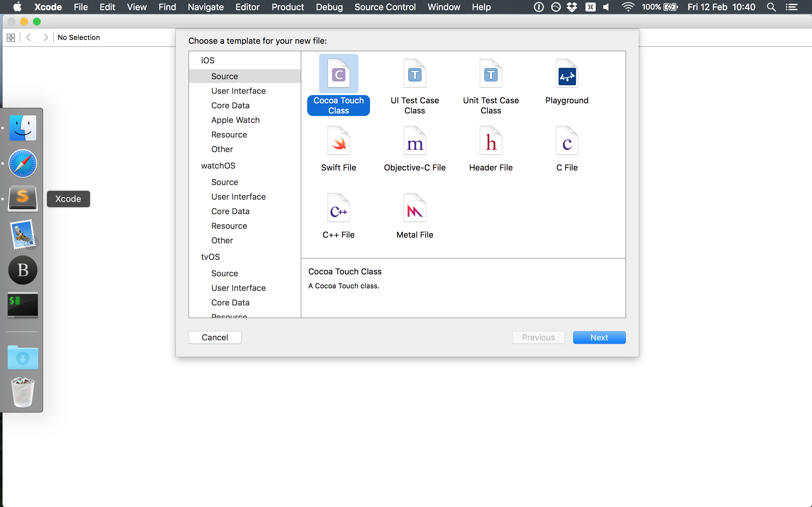Open Safari from the Dock
This screenshot has height=507, width=812.
coord(22,163)
